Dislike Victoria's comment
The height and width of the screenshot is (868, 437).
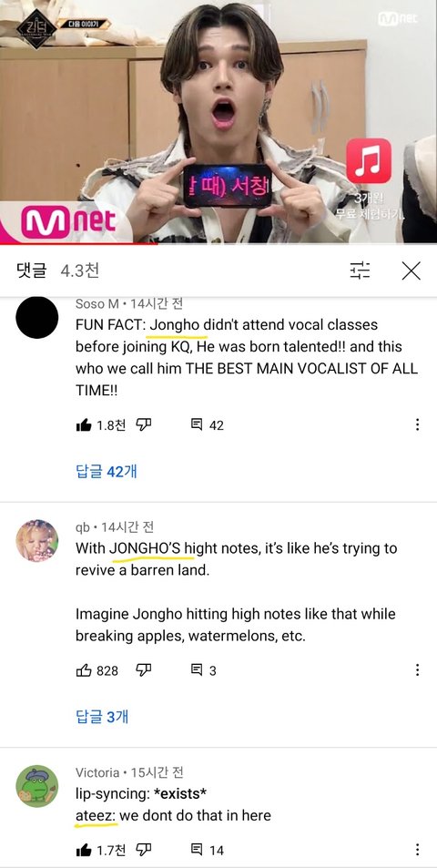pyautogui.click(x=144, y=849)
